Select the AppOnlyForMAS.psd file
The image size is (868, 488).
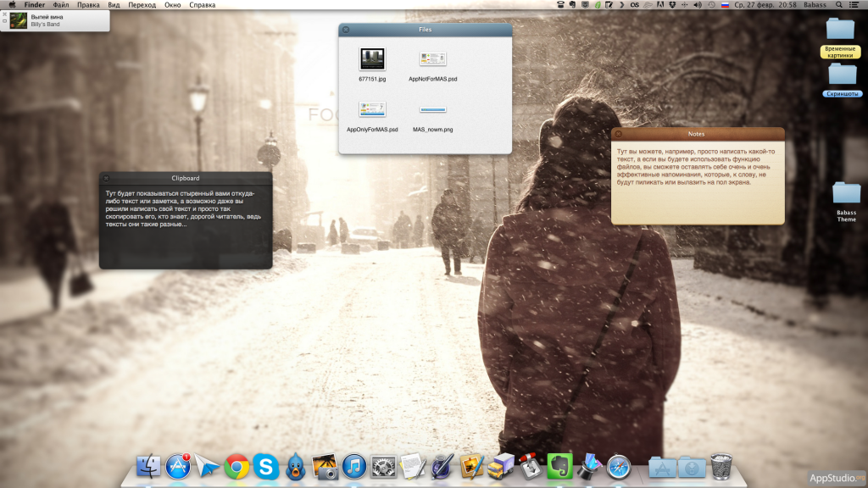click(372, 110)
